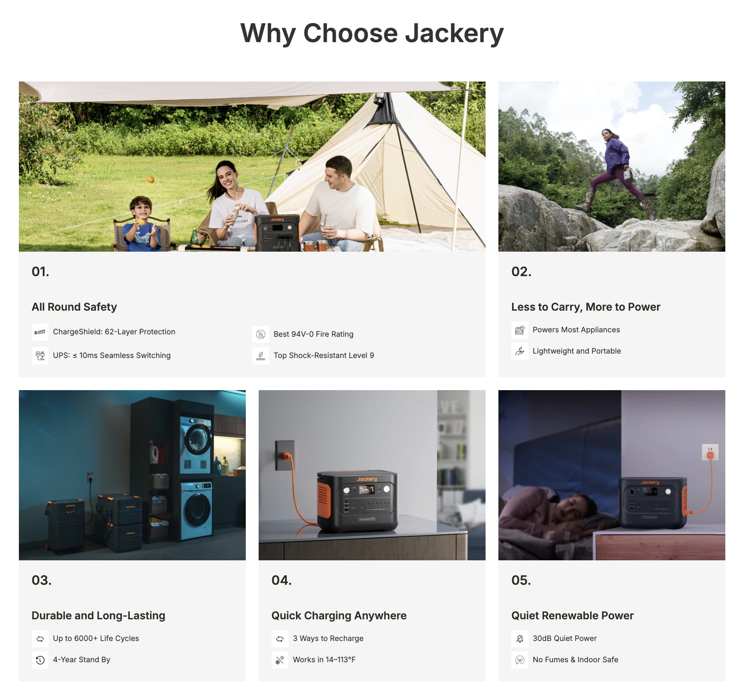
Task: Click the Powers Most Appliances icon
Action: [x=520, y=330]
